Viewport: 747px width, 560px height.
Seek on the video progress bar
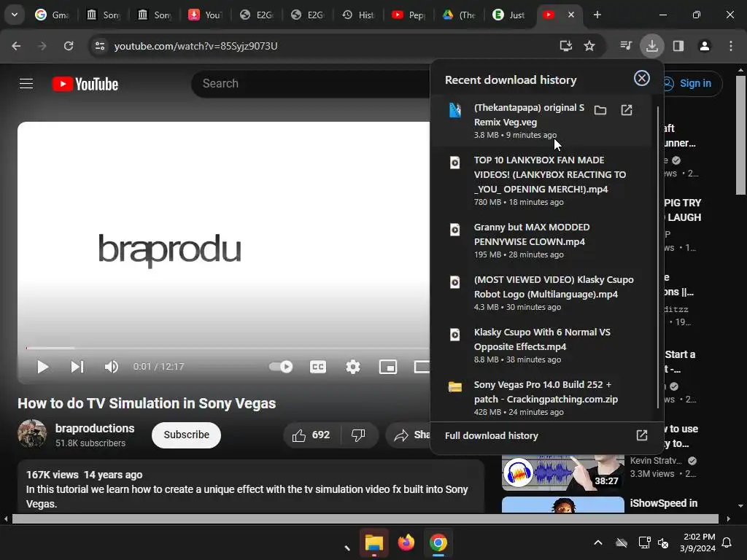228,348
